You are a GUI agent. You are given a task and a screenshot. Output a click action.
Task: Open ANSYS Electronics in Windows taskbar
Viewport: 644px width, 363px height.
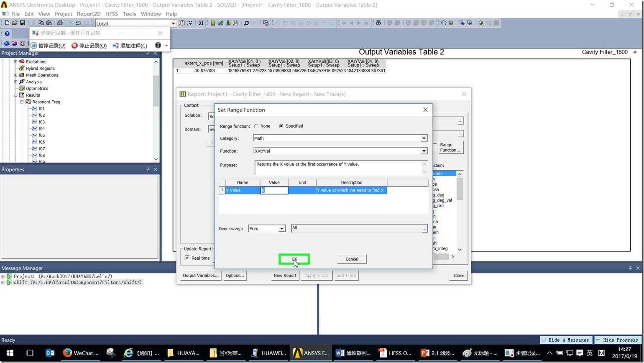point(311,353)
